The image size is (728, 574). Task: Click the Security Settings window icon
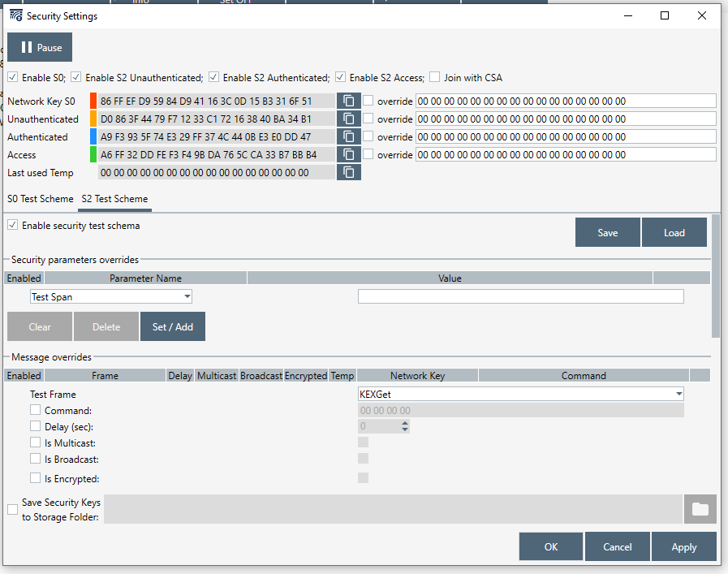(15, 15)
